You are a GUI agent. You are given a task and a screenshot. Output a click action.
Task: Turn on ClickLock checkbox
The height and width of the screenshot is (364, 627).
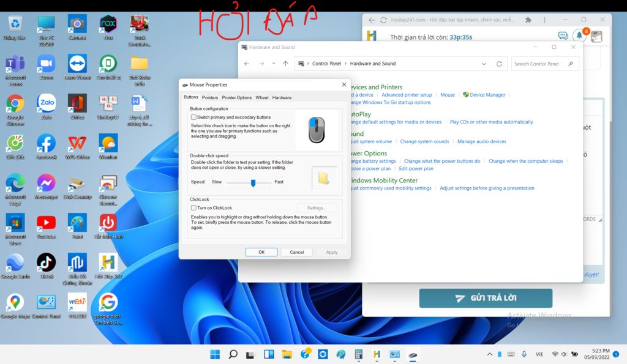pos(193,208)
